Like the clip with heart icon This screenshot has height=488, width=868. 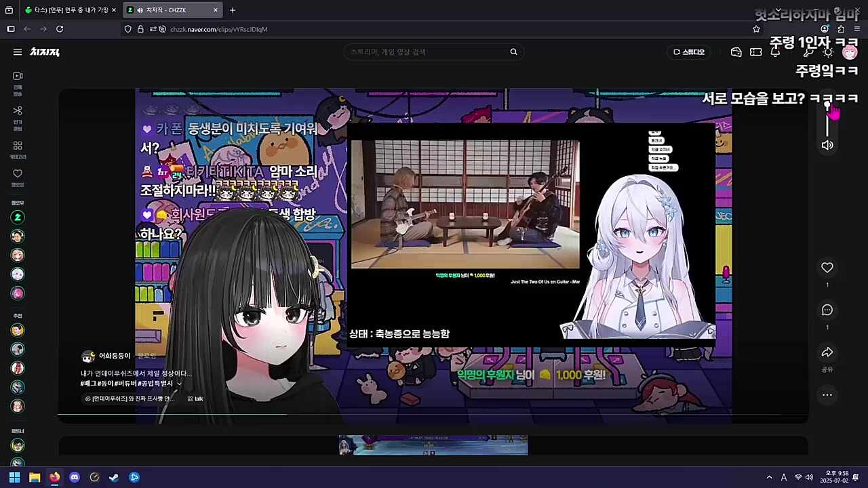[827, 268]
